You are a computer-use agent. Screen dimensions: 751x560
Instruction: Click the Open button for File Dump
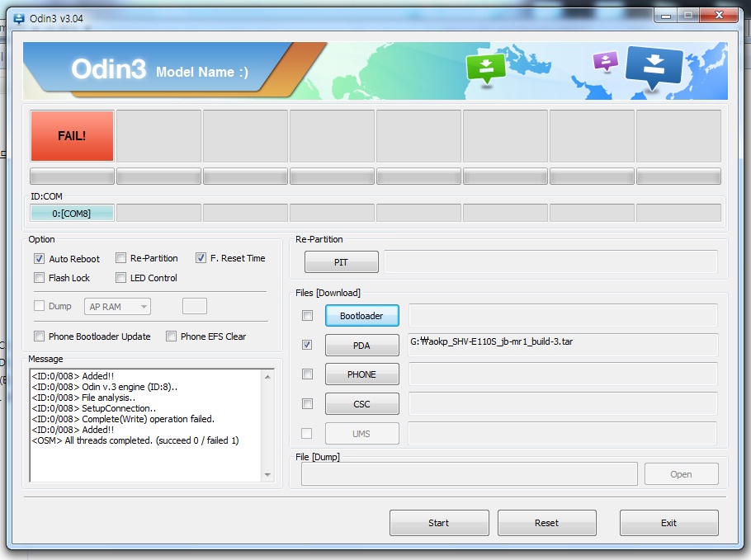681,474
